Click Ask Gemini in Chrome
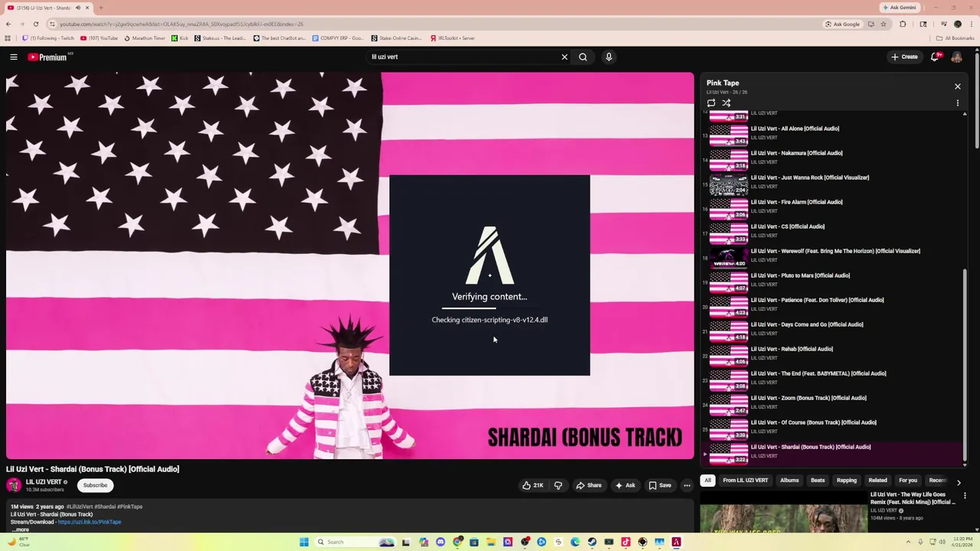The width and height of the screenshot is (980, 551). click(x=899, y=8)
